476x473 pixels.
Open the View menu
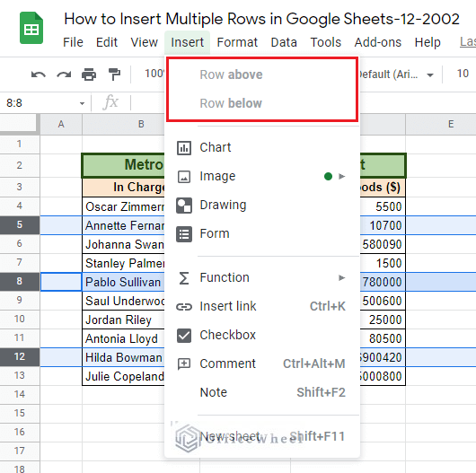tap(145, 42)
